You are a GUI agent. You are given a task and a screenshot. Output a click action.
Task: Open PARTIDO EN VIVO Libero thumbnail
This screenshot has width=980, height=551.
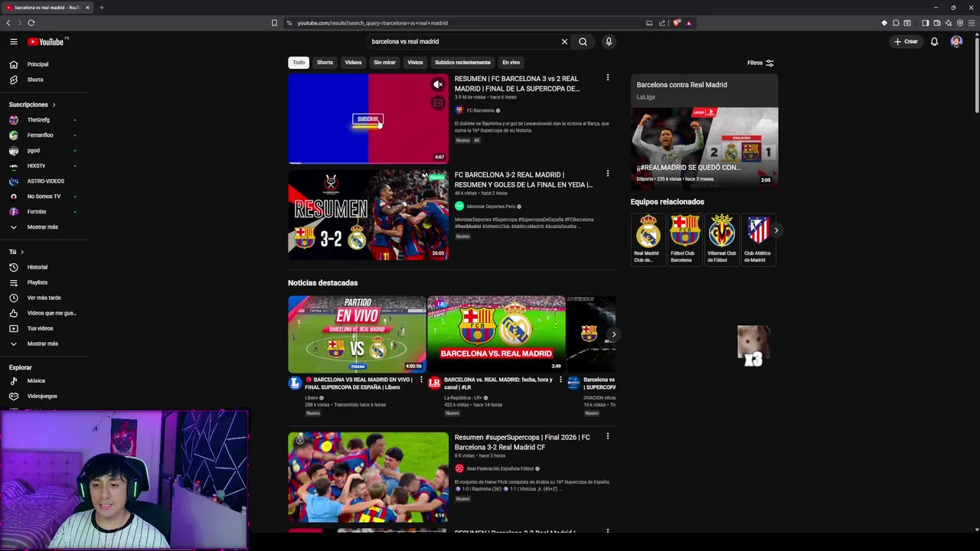(x=357, y=334)
